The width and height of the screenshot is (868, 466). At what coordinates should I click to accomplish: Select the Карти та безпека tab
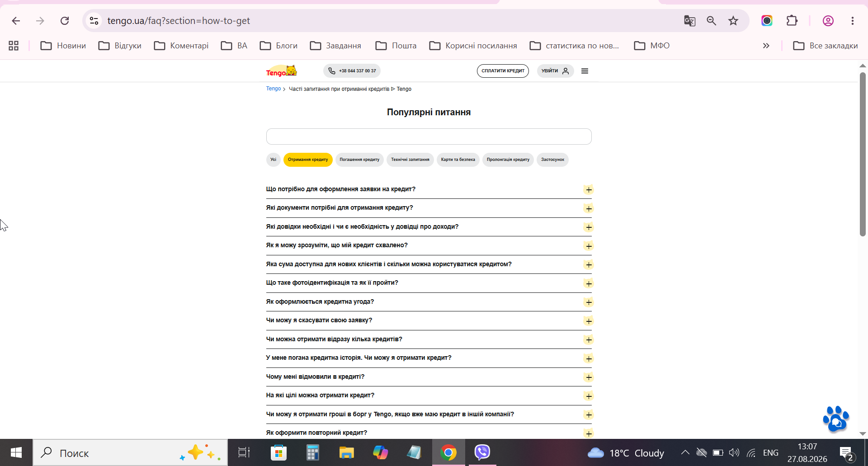[458, 160]
